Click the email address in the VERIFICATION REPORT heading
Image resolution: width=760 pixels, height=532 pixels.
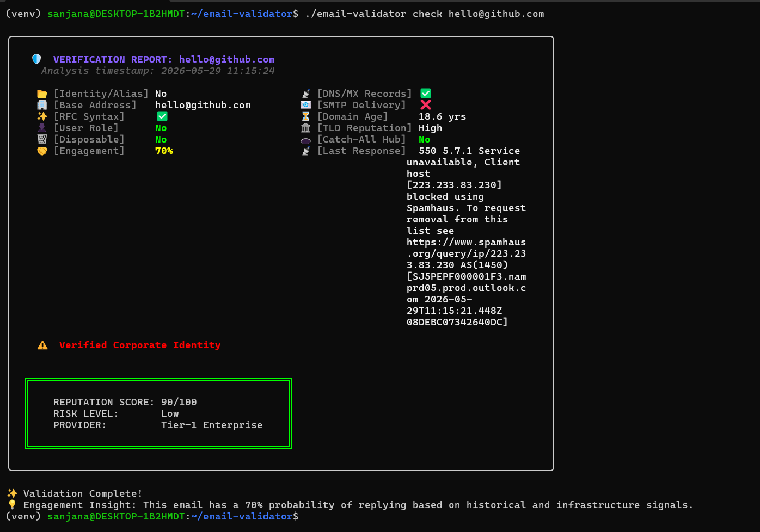pyautogui.click(x=227, y=59)
